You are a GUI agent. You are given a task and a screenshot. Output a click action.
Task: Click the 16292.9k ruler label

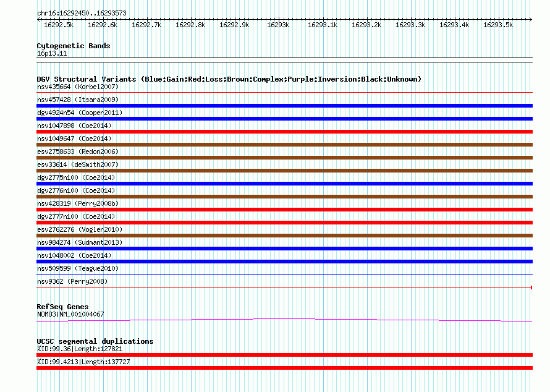[x=234, y=25]
